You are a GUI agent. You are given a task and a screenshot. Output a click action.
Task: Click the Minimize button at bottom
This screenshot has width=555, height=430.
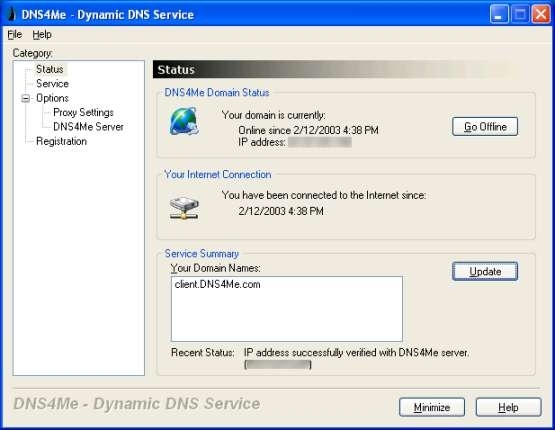(432, 407)
